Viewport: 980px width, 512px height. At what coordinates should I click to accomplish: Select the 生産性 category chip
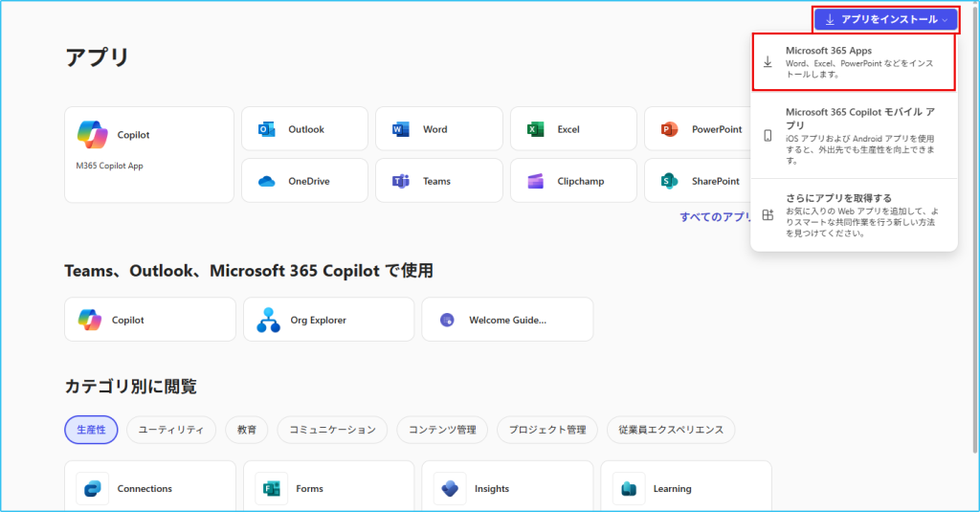coord(91,430)
